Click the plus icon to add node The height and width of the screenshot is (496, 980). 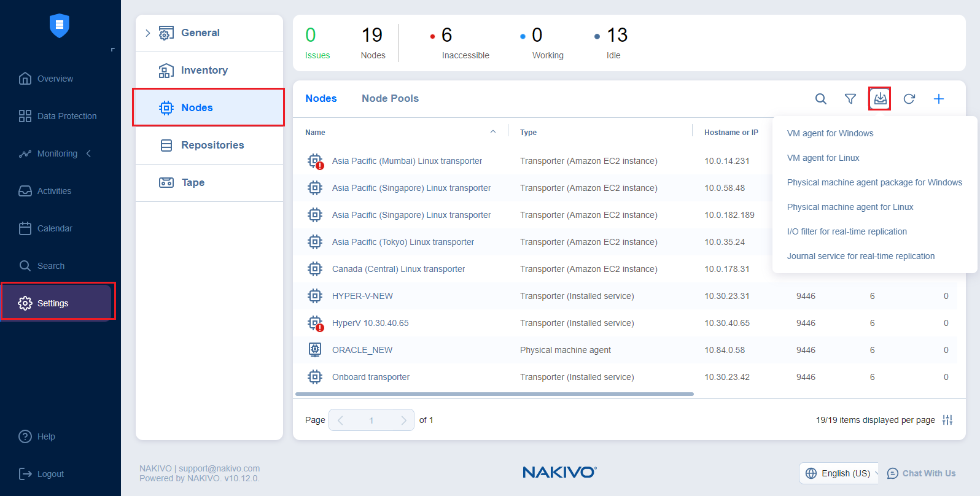click(938, 99)
